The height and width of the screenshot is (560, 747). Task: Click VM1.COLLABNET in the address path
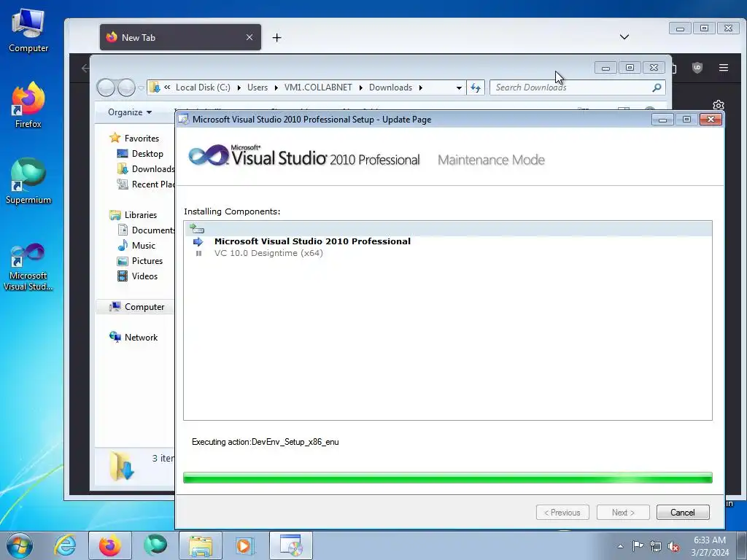318,87
